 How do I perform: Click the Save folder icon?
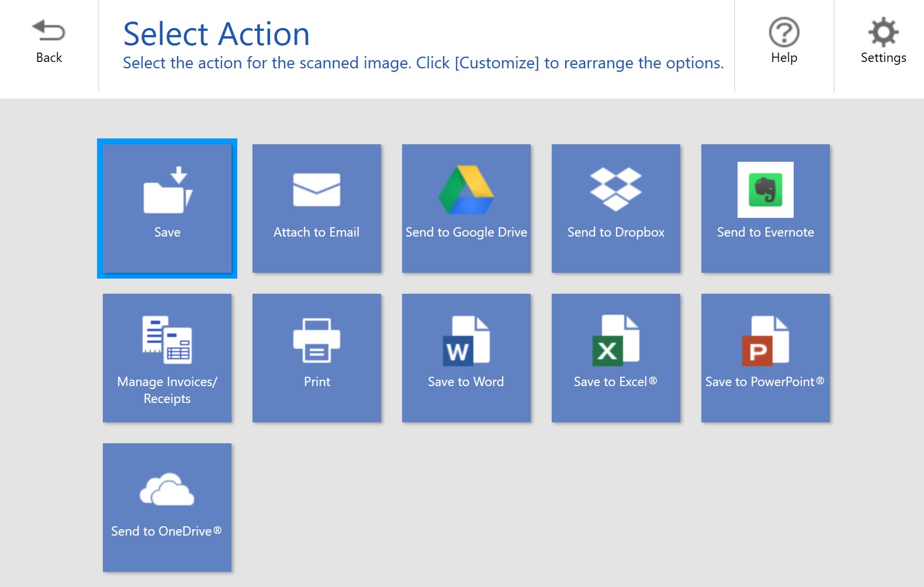click(x=167, y=190)
